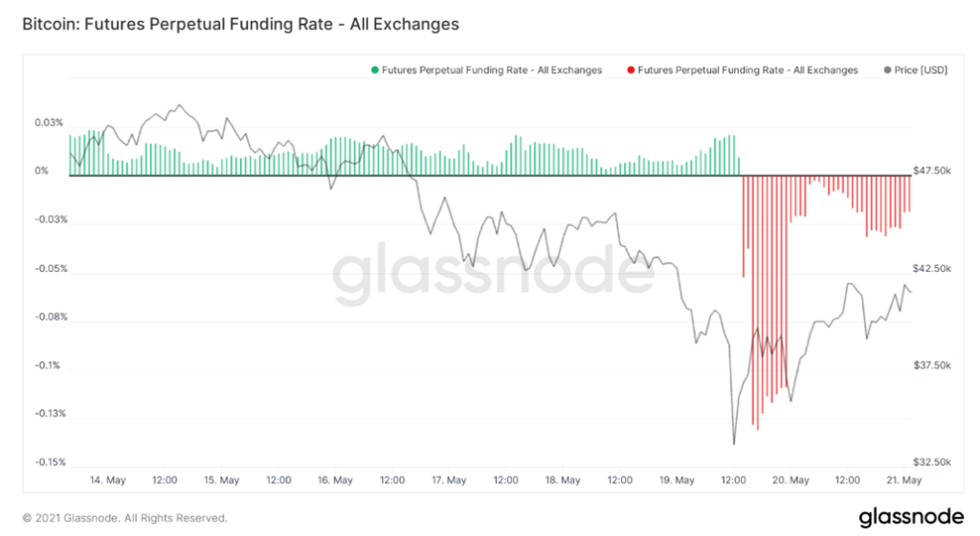The height and width of the screenshot is (536, 980).
Task: Click the 0% funding rate axis label
Action: pos(42,171)
